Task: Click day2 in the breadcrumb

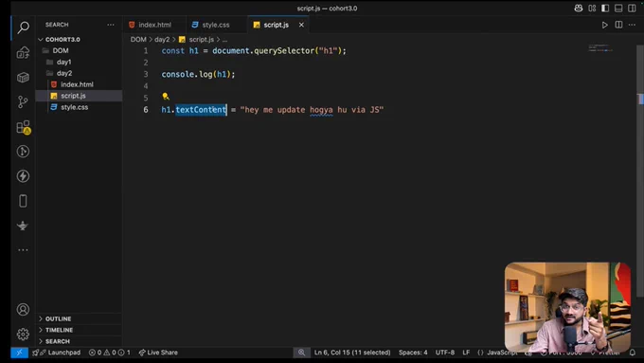Action: (x=162, y=40)
